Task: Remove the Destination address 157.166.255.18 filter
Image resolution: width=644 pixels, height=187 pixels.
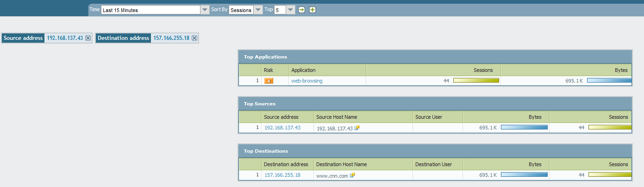Action: [x=194, y=38]
